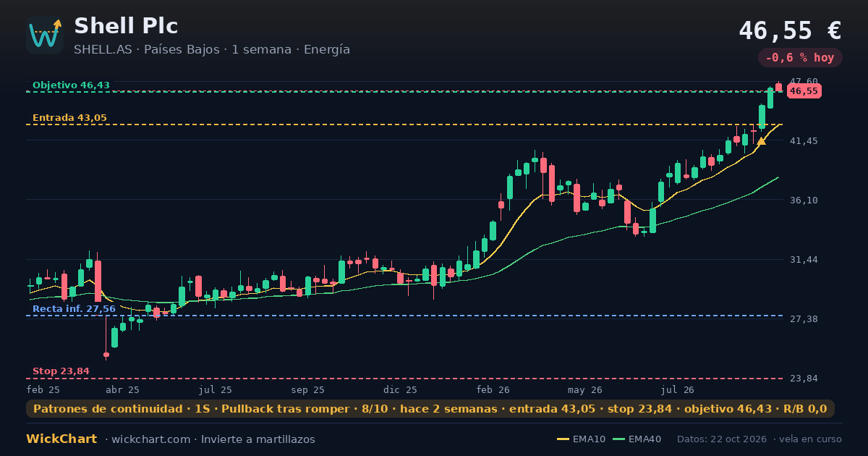
Task: Click the may 26 date label
Action: click(x=585, y=389)
